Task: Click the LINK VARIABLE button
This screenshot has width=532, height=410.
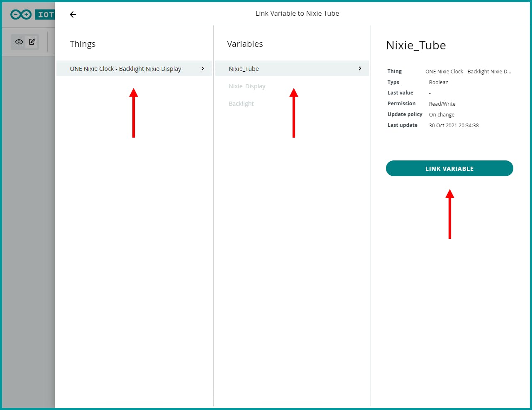Action: coord(449,168)
